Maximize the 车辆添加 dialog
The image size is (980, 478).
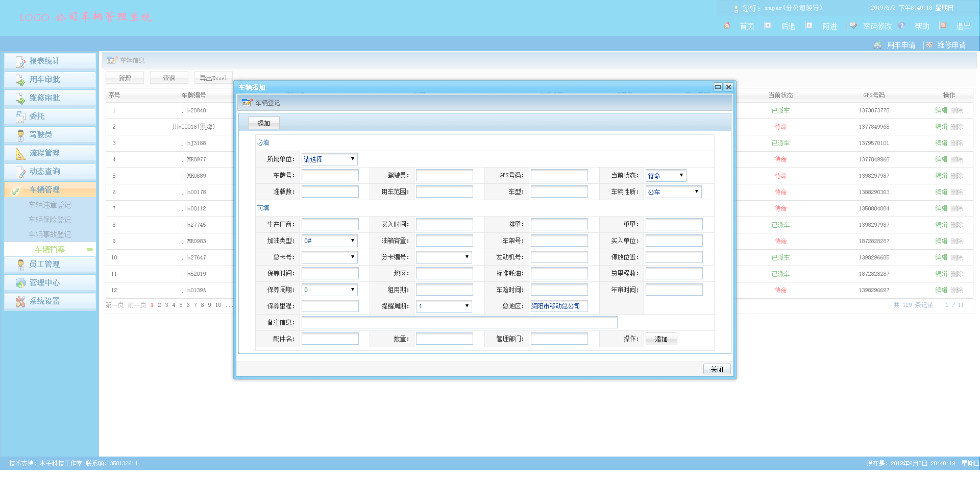tap(718, 87)
